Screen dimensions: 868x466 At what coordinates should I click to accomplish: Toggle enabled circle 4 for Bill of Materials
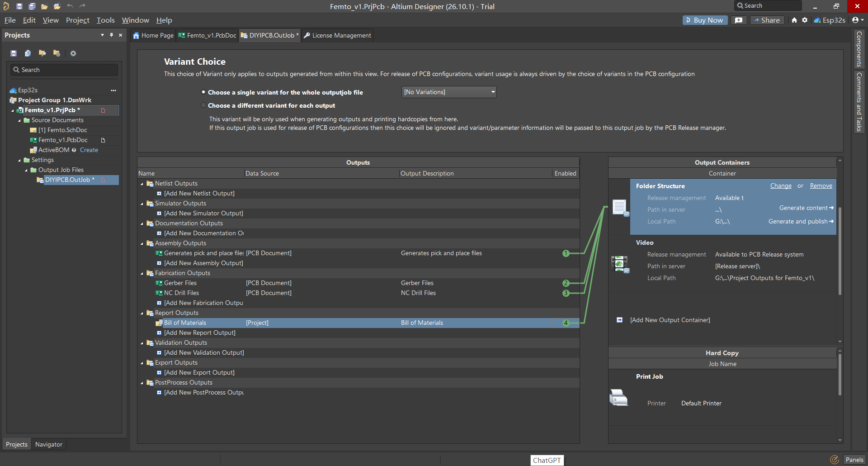tap(566, 323)
